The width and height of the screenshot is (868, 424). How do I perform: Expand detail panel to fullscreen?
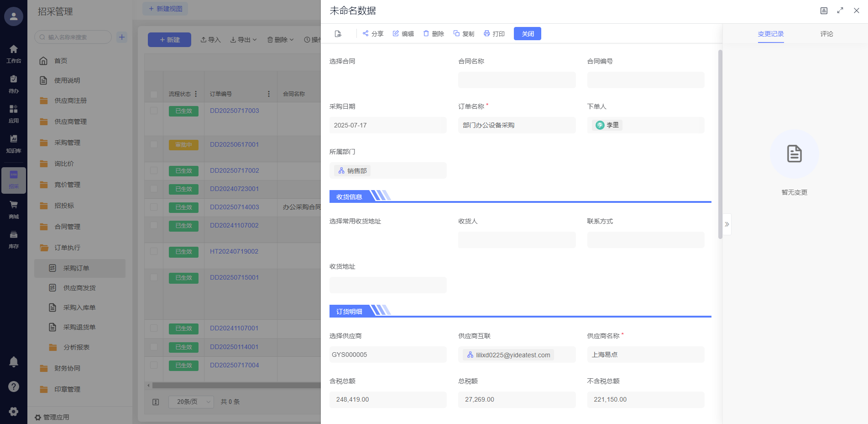[840, 11]
